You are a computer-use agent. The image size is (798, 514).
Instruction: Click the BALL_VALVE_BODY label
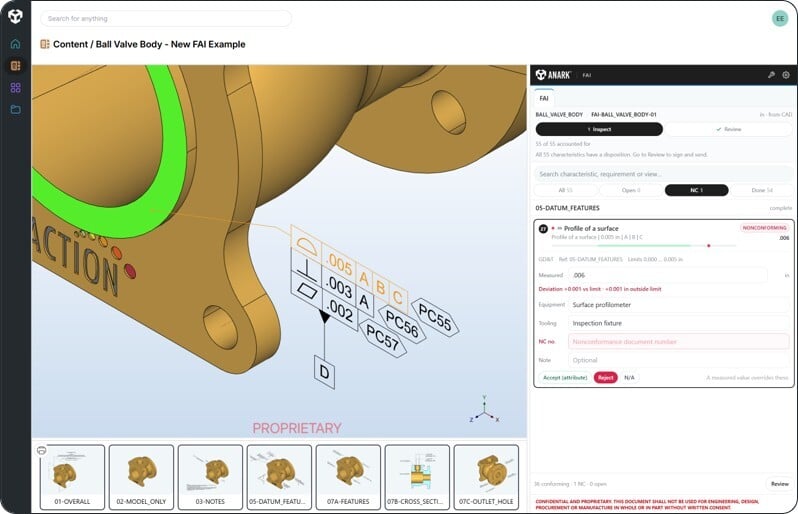(x=559, y=115)
